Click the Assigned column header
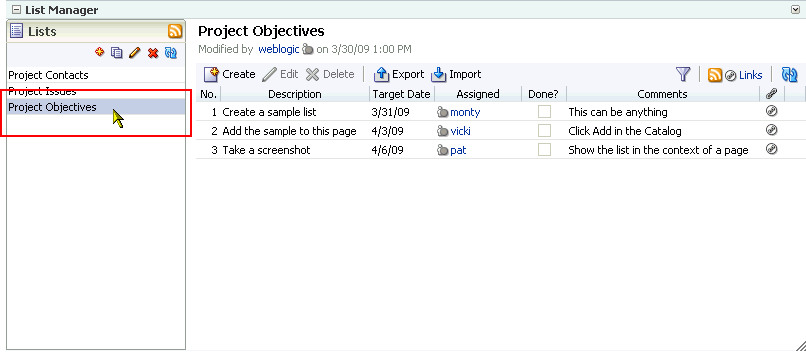Viewport: 806px width, 362px height. point(478,94)
